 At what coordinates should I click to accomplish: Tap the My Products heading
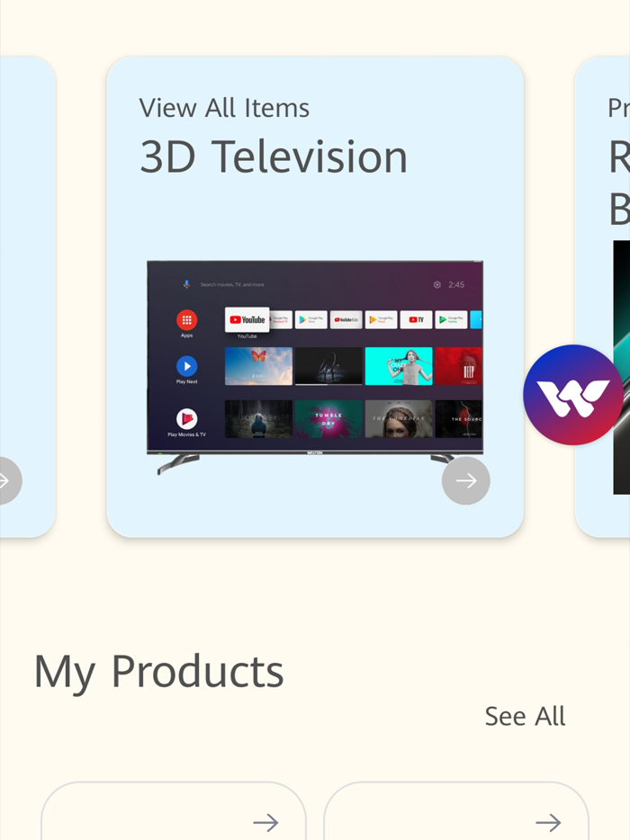tap(158, 672)
